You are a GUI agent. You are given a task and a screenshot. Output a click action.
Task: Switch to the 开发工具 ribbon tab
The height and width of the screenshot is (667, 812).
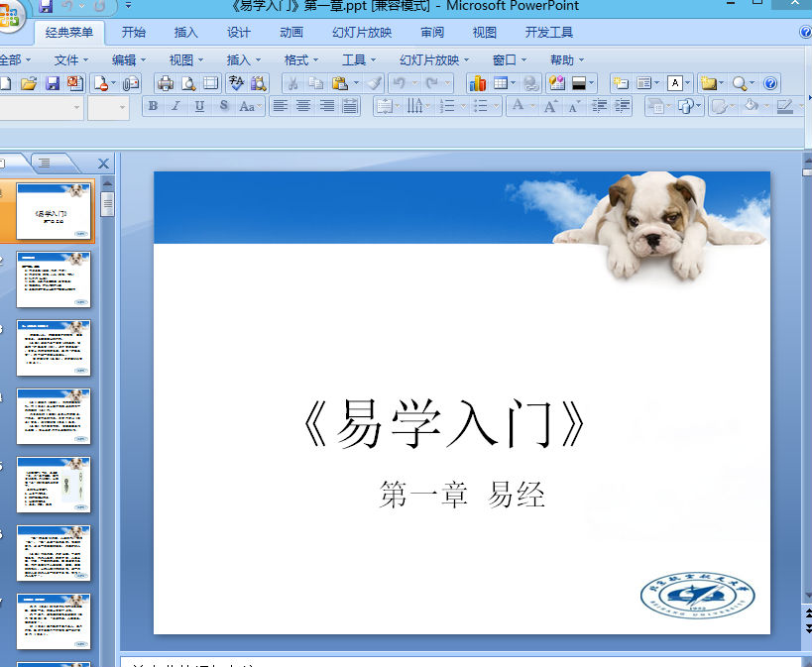(x=549, y=33)
